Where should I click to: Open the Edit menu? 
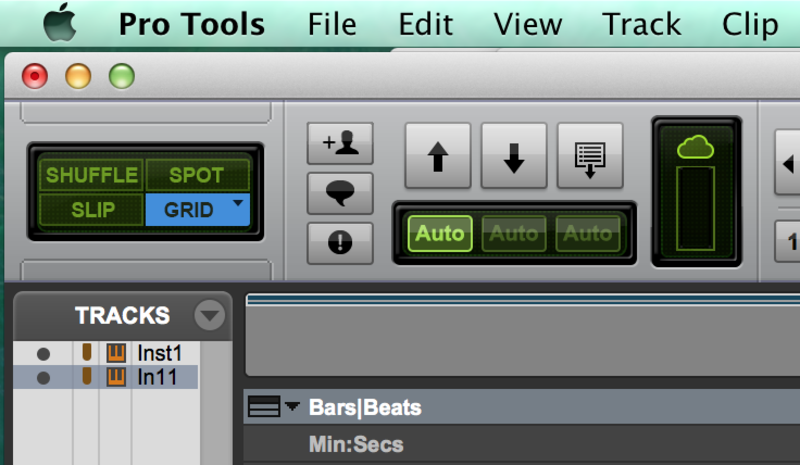(426, 24)
